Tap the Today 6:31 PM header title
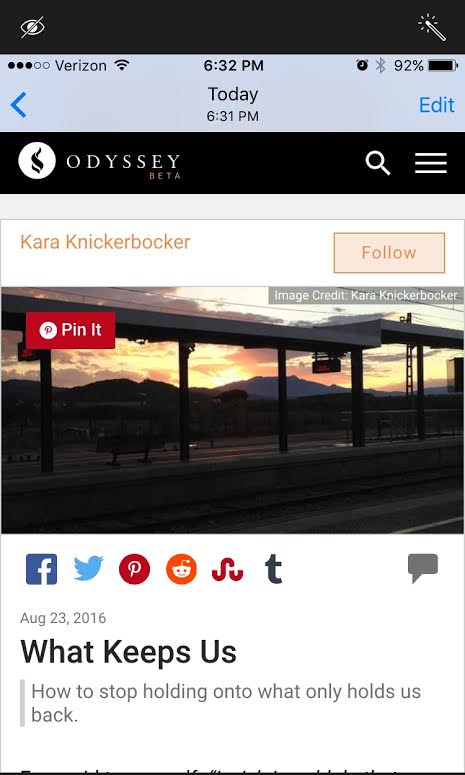 click(x=233, y=104)
